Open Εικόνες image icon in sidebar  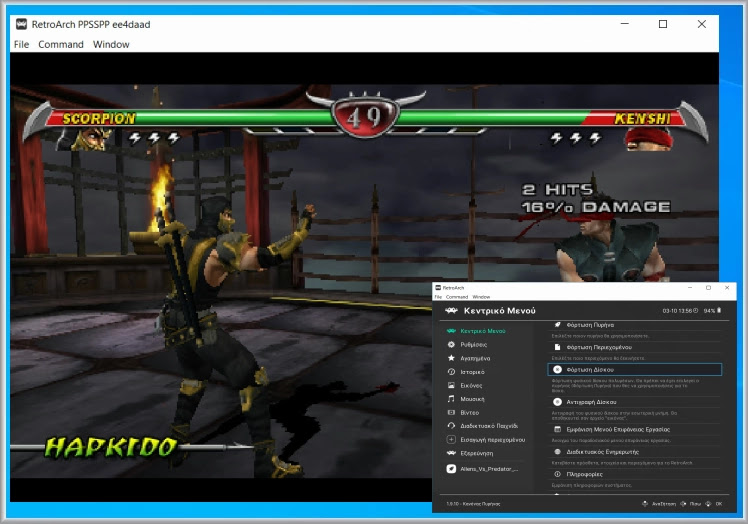click(x=451, y=385)
